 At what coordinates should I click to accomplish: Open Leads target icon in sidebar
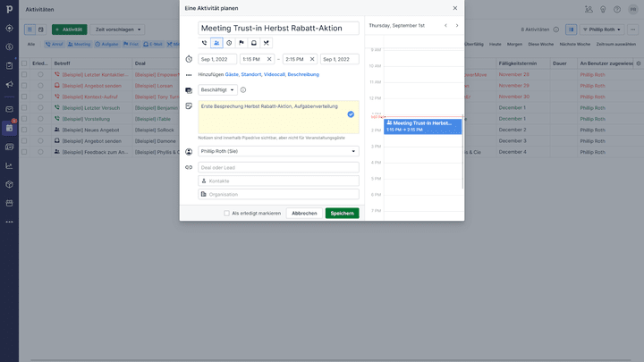coord(9,29)
